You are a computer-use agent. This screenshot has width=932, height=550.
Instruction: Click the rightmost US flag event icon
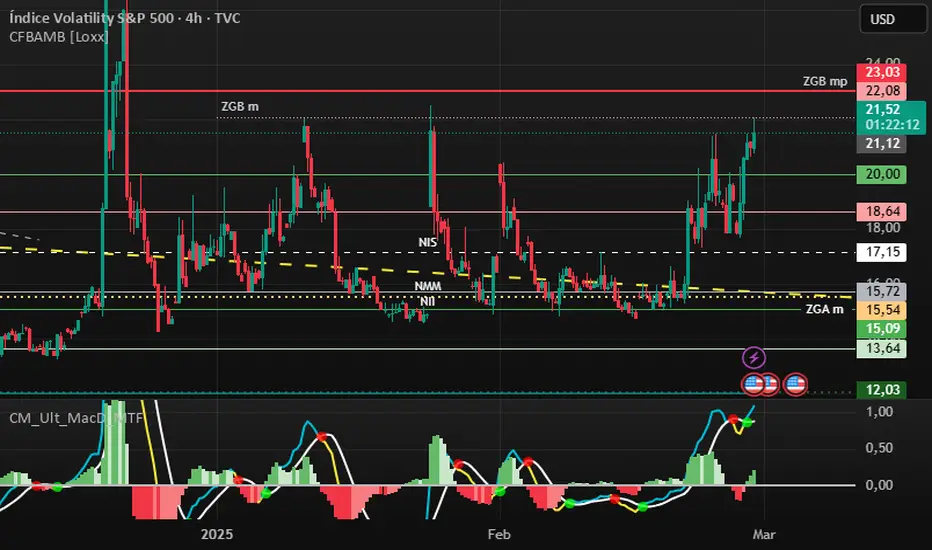(x=796, y=383)
